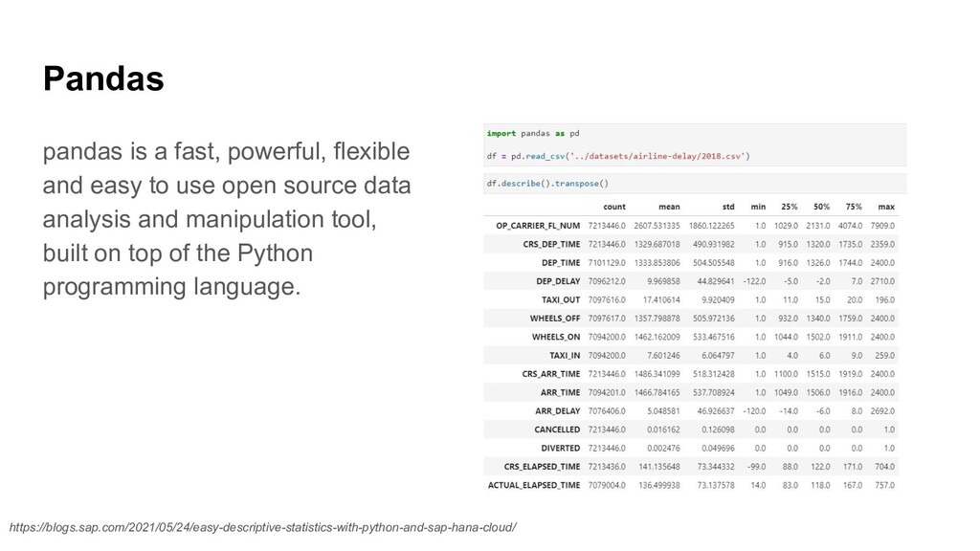Screen dimensions: 980x551
Task: Click the CANCELLED row label
Action: [557, 430]
